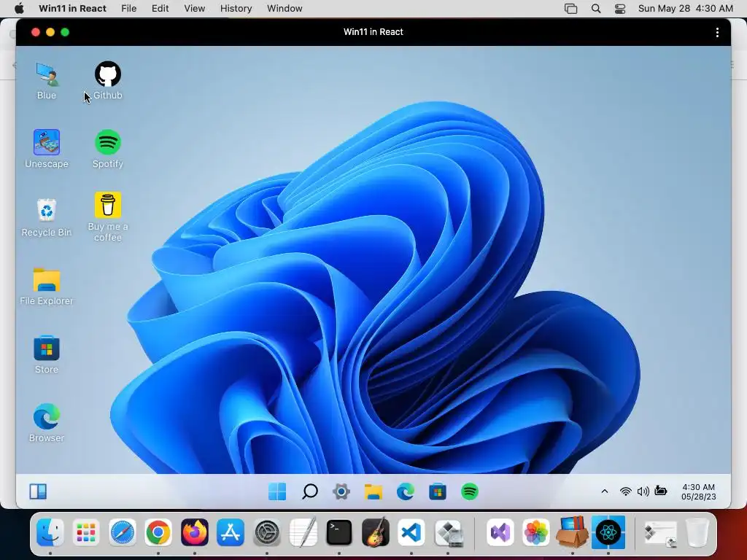Open Terminal in the Dock
The image size is (747, 560).
pos(338,532)
